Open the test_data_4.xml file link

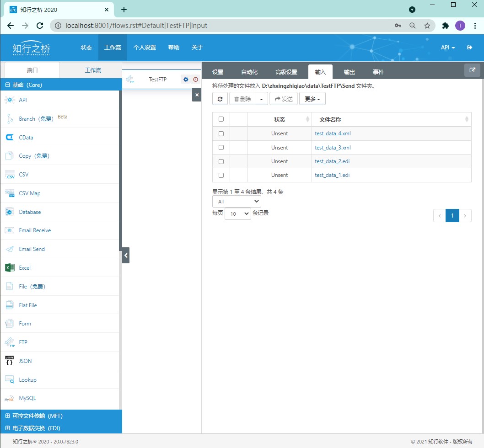tap(333, 133)
